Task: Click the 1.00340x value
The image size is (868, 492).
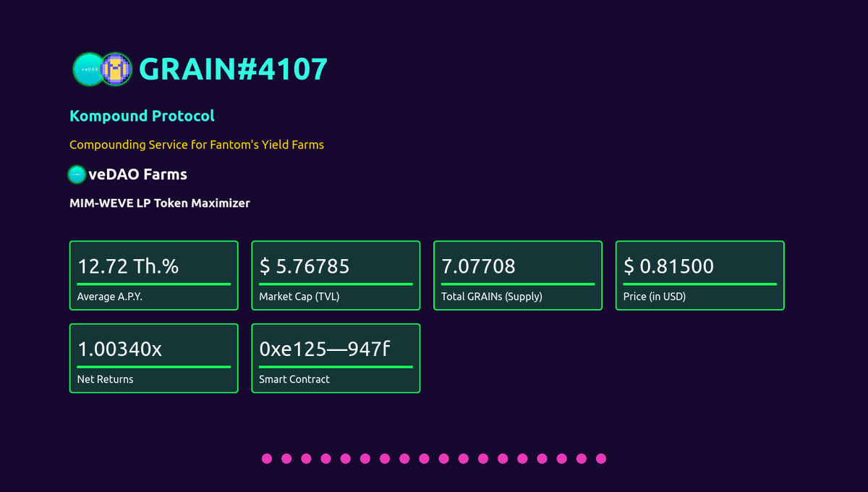Action: [119, 349]
